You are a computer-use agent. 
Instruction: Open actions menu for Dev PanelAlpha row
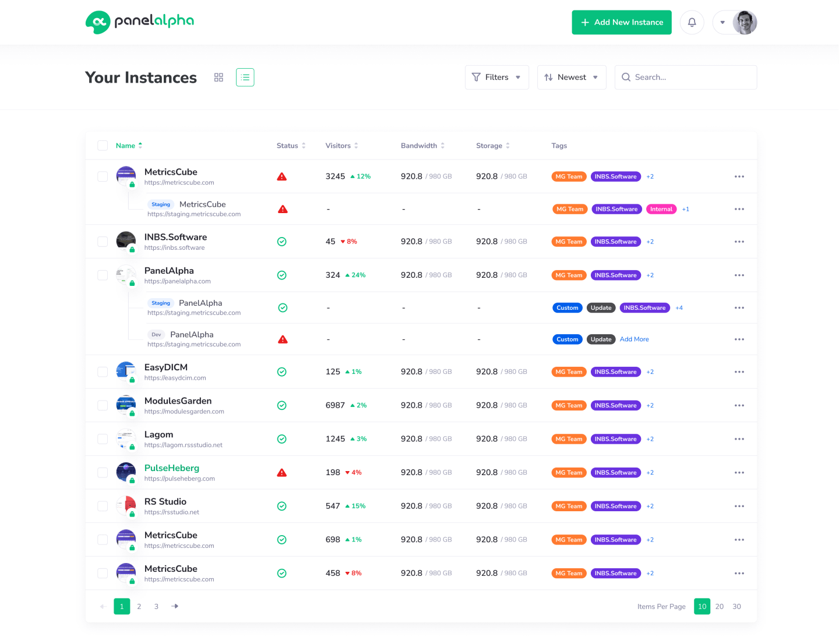click(x=739, y=339)
